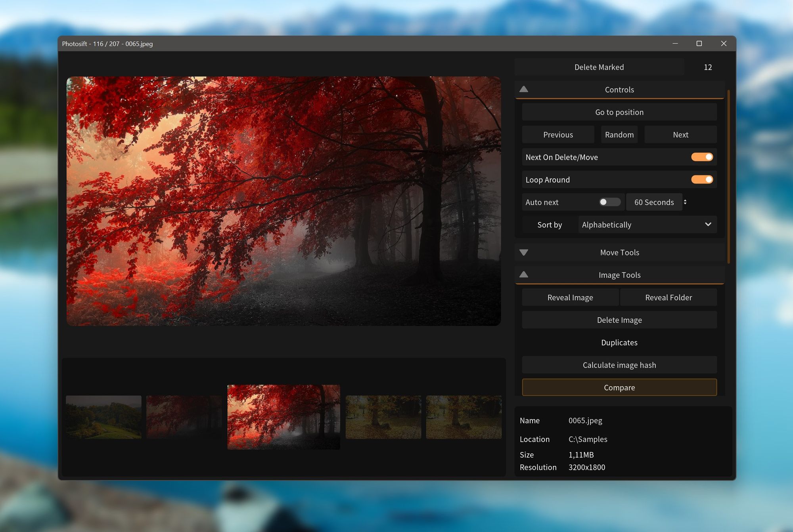Advance to the Next image
The width and height of the screenshot is (793, 532).
pyautogui.click(x=680, y=135)
